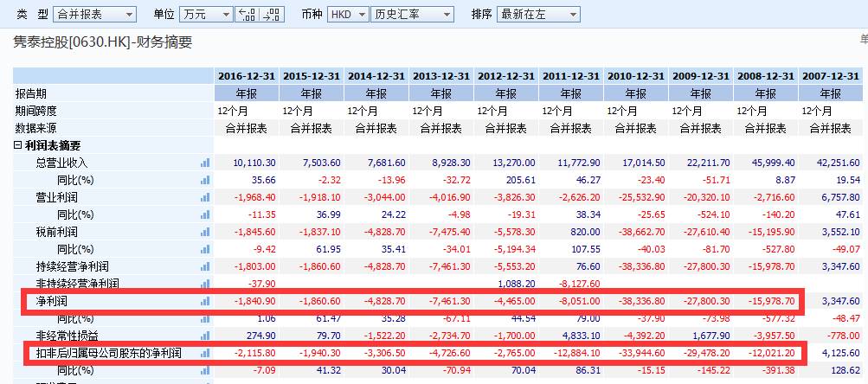Screen dimensions: 868x384
Task: Select the 2012-12-31 column header
Action: pyautogui.click(x=506, y=76)
